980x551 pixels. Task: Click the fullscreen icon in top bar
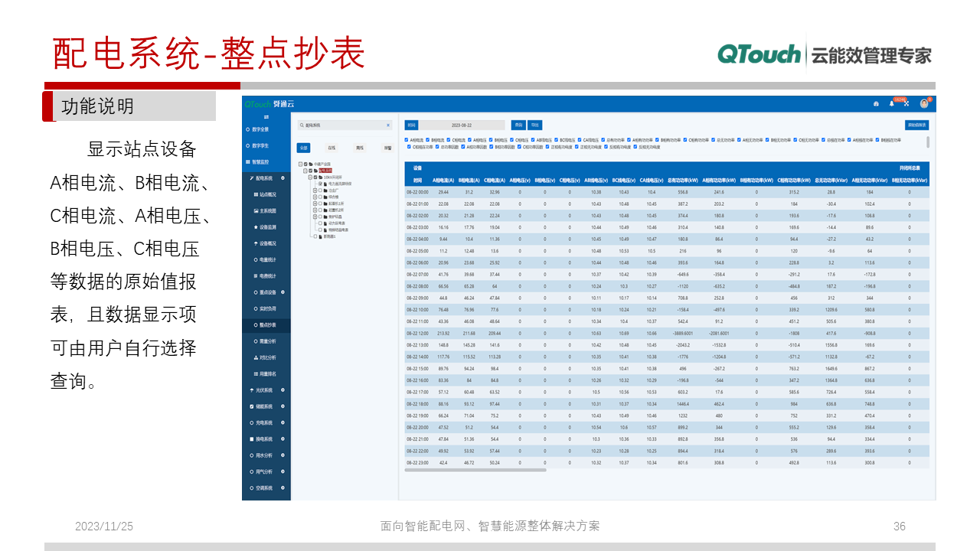[906, 103]
